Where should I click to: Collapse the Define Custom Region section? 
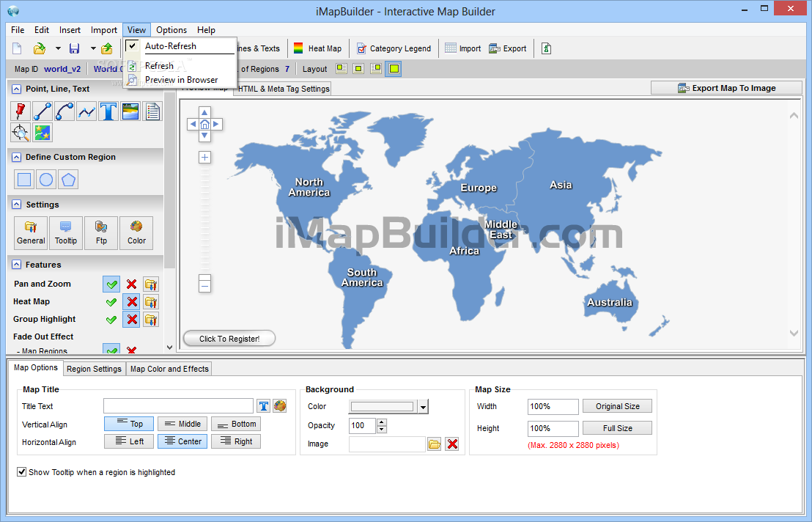[x=17, y=157]
